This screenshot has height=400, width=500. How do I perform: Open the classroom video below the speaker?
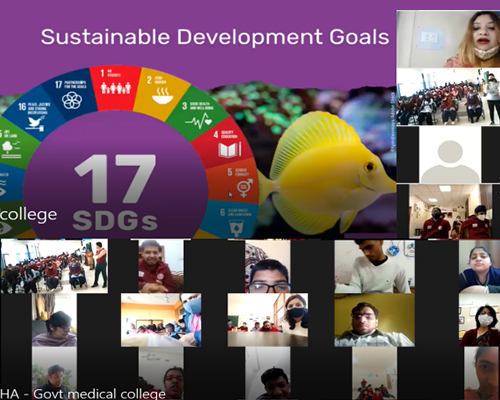(448, 97)
